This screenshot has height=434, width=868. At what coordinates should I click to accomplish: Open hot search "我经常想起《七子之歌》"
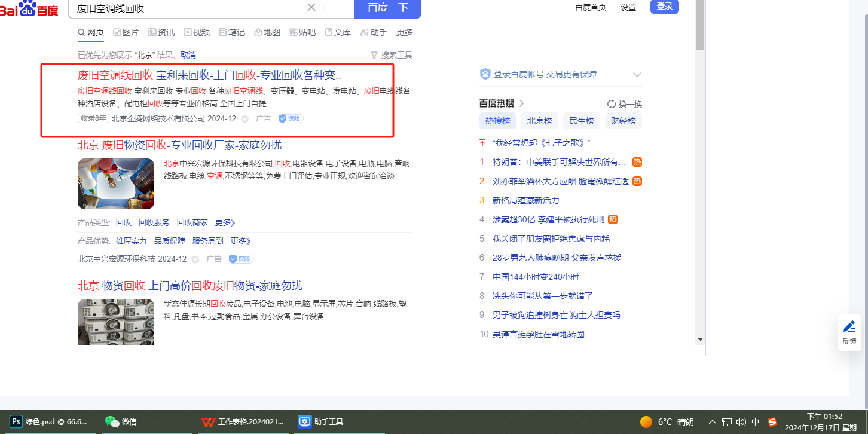coord(542,143)
